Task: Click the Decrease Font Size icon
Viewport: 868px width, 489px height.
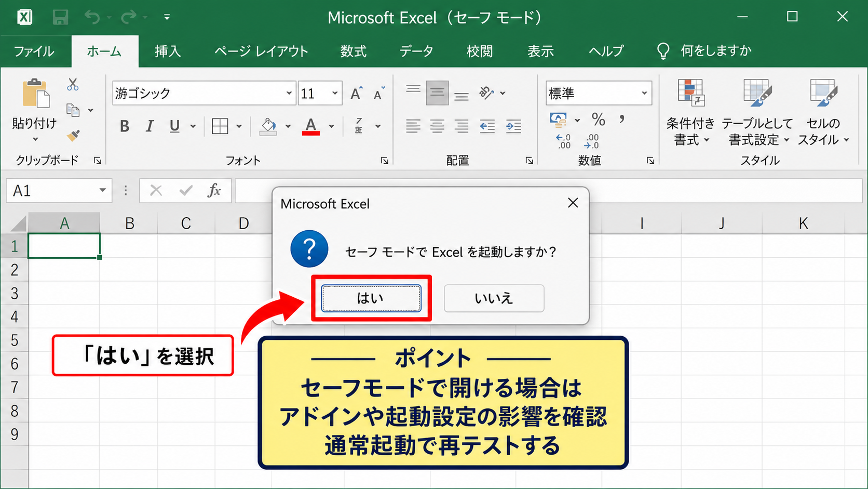Action: 379,94
